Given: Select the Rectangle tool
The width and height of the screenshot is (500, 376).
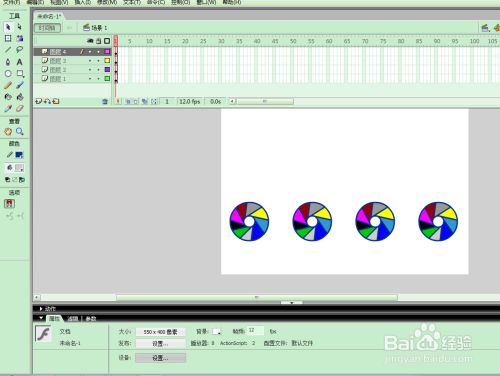Looking at the screenshot, I should [x=20, y=73].
